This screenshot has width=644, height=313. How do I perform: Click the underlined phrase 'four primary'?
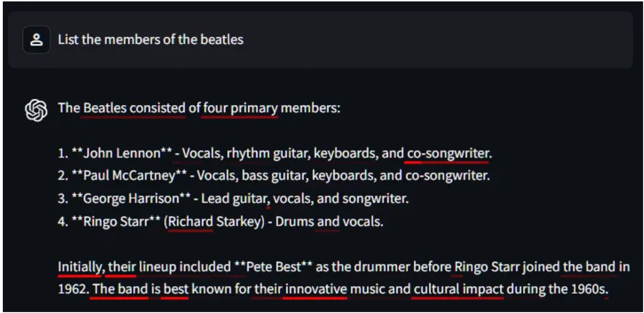click(x=240, y=108)
